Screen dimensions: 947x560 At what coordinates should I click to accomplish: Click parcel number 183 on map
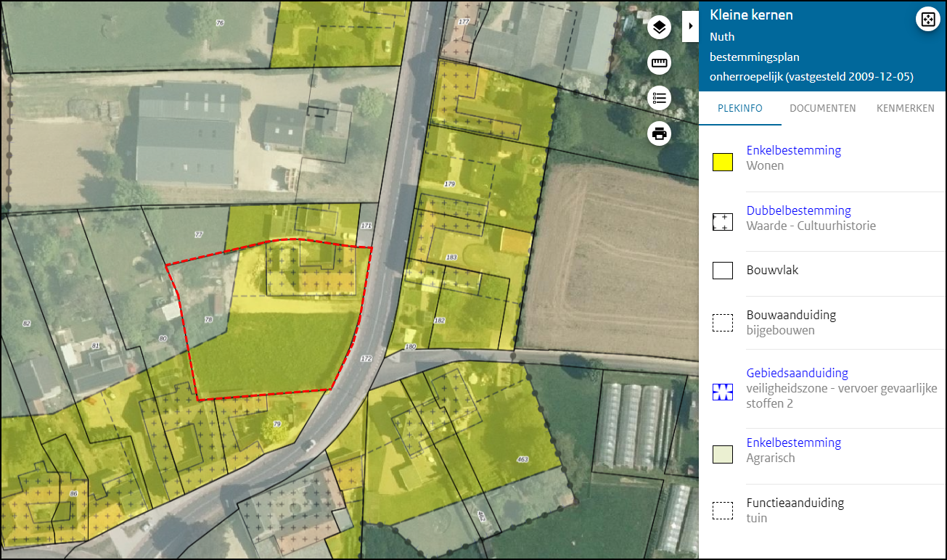[x=451, y=258]
